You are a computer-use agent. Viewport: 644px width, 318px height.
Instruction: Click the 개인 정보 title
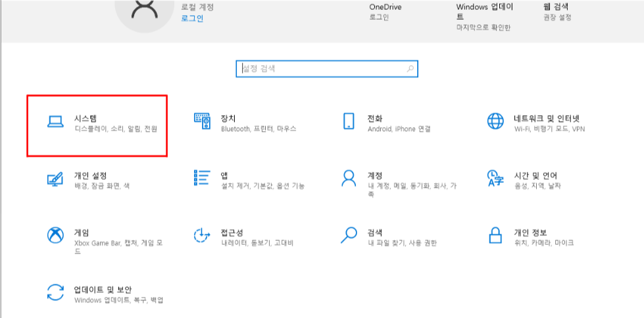pyautogui.click(x=530, y=232)
